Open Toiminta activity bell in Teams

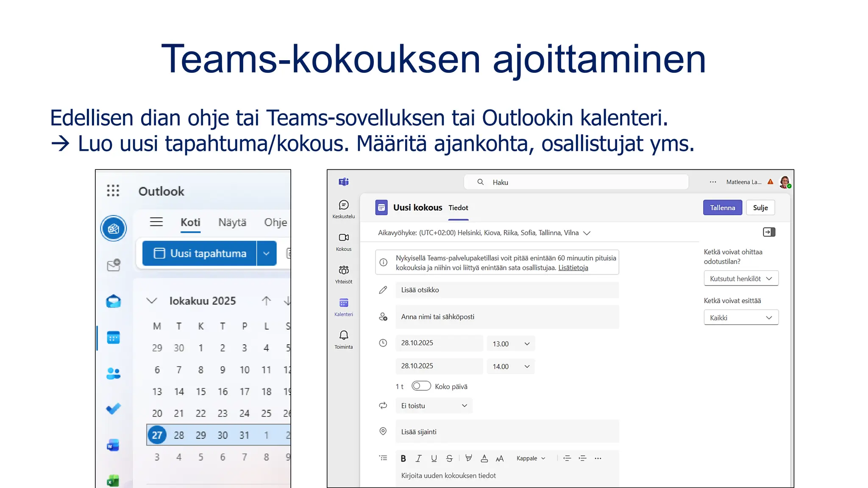(x=344, y=340)
